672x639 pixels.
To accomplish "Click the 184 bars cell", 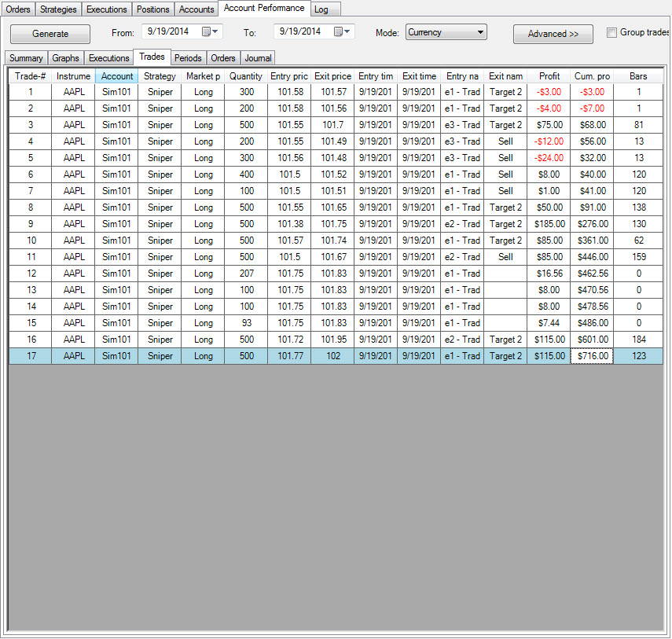I will pyautogui.click(x=638, y=340).
